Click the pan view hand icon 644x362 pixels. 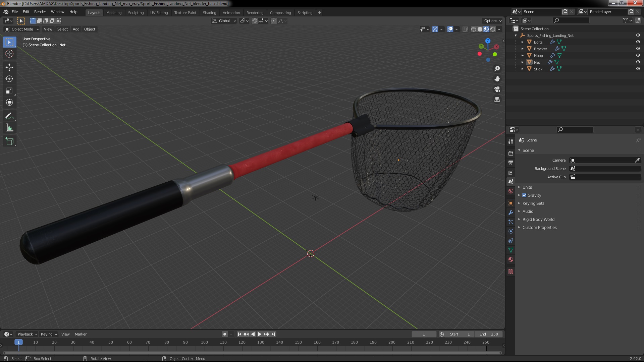(497, 79)
